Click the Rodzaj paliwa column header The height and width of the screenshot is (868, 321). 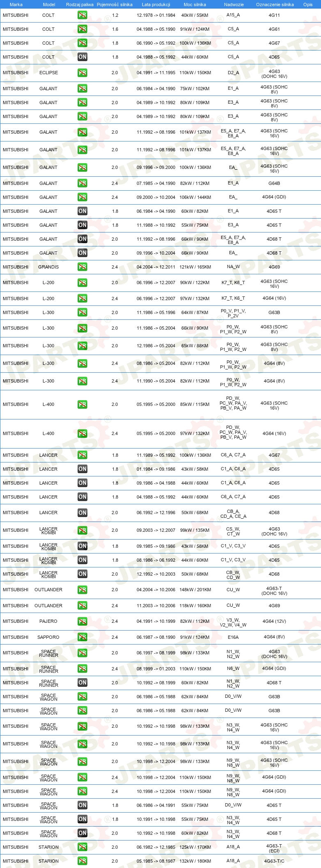80,5
